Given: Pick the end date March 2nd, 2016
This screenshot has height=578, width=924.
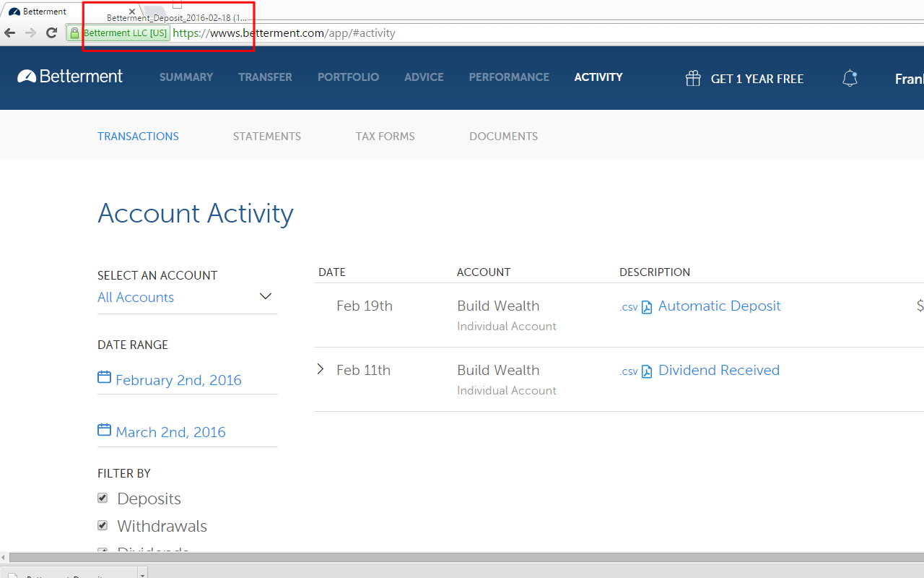Looking at the screenshot, I should click(170, 432).
